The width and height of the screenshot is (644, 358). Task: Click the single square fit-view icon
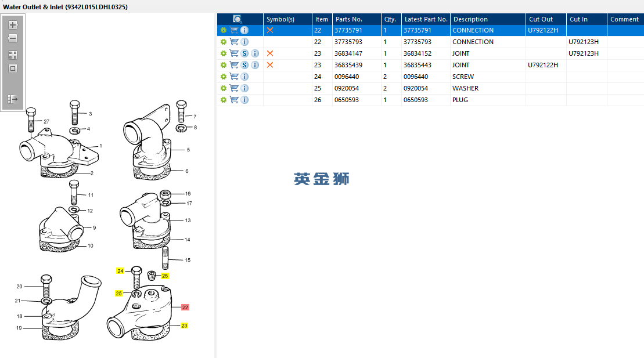pyautogui.click(x=13, y=68)
